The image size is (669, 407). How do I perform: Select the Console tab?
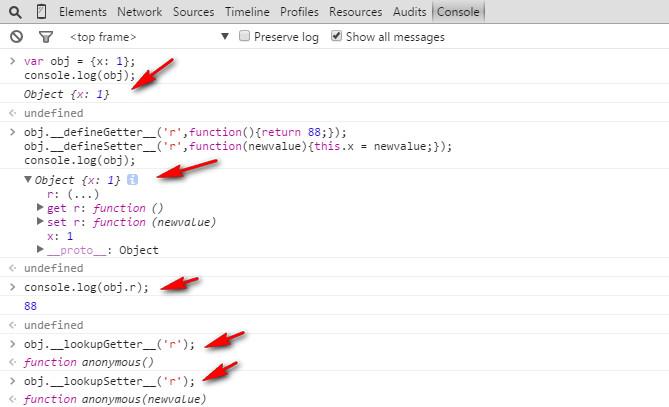coord(458,12)
